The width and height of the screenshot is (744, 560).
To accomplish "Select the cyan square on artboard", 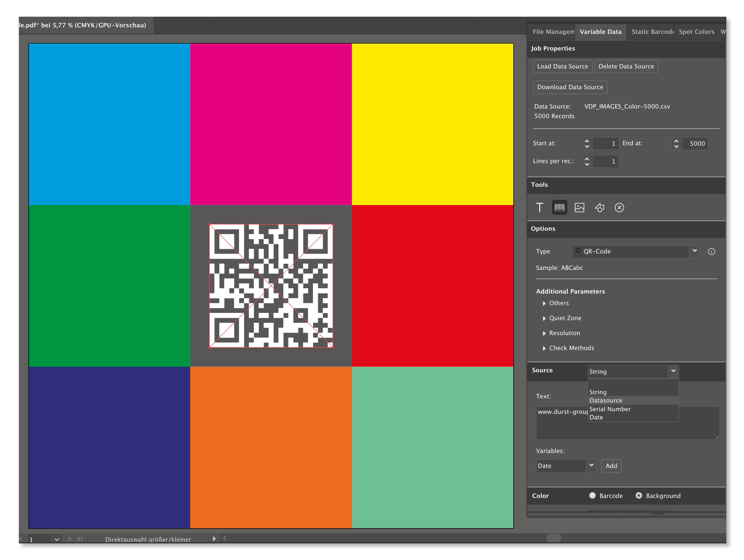I will (x=110, y=124).
